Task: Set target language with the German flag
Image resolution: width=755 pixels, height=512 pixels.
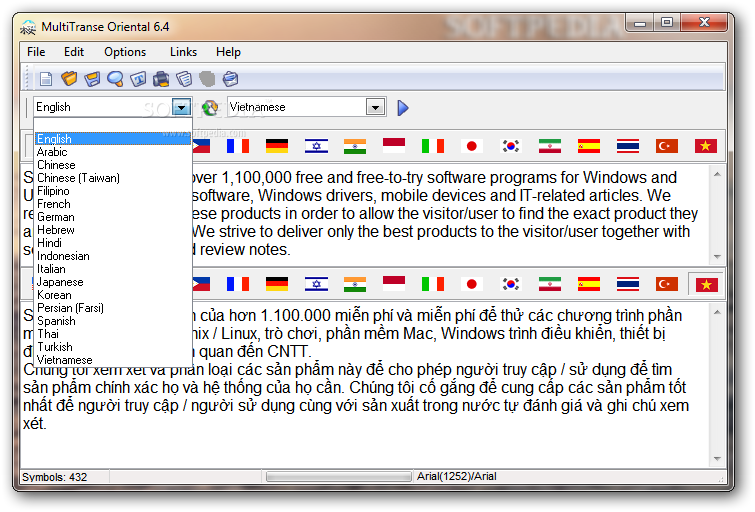Action: (277, 284)
